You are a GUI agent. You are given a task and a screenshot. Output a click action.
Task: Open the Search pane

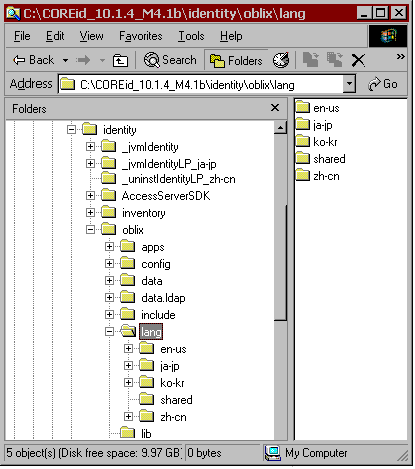tap(170, 60)
